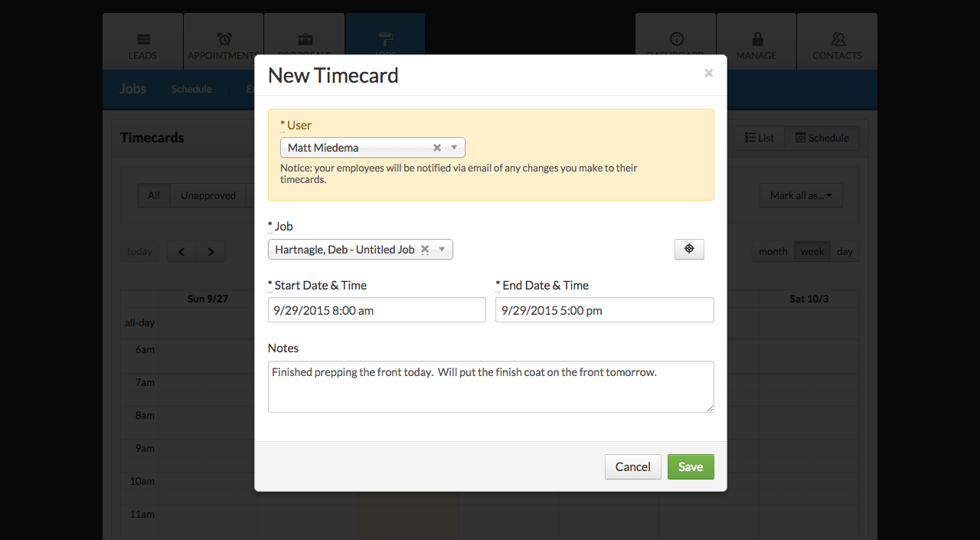Filter timecards by Unapproved

(x=208, y=195)
